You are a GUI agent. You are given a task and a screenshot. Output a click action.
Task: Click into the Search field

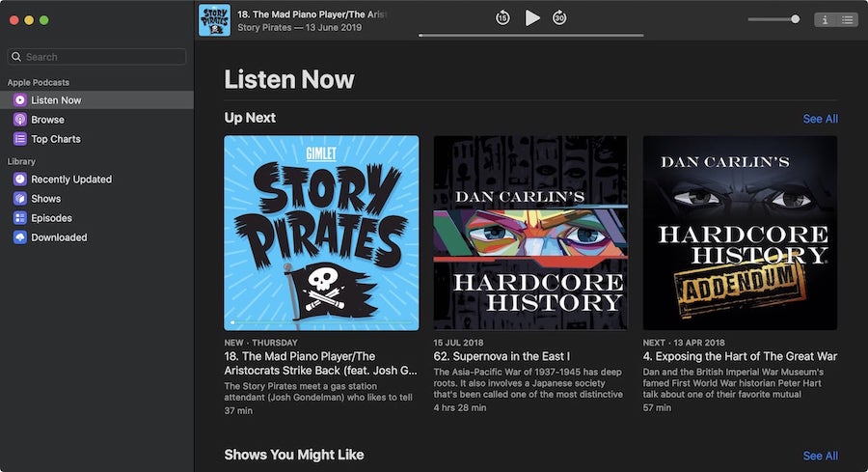click(96, 57)
